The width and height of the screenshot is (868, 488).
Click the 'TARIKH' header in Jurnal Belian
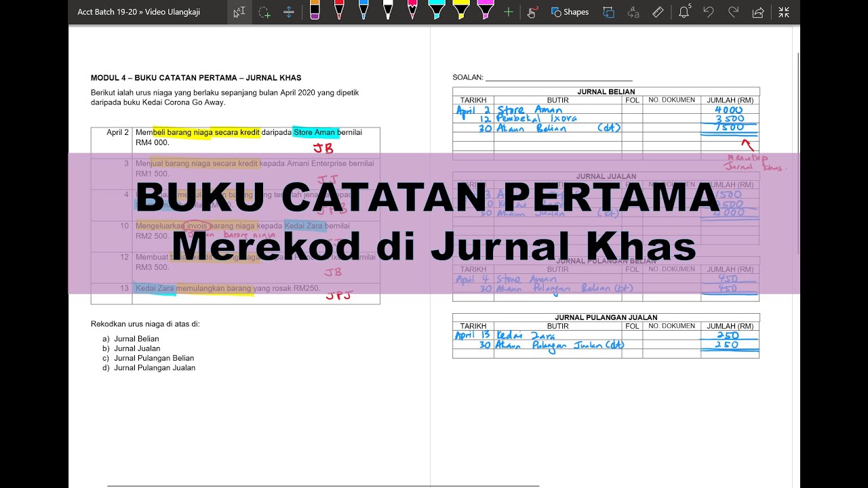pos(473,100)
